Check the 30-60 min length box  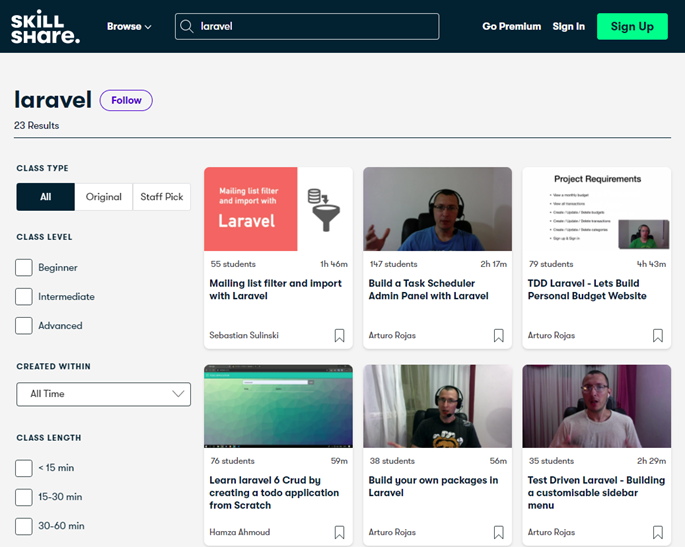(24, 526)
